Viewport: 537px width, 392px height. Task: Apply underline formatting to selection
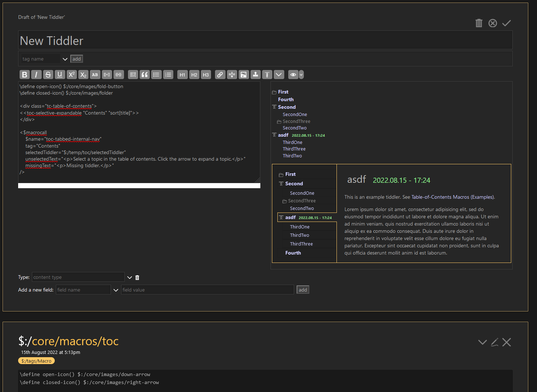click(60, 75)
